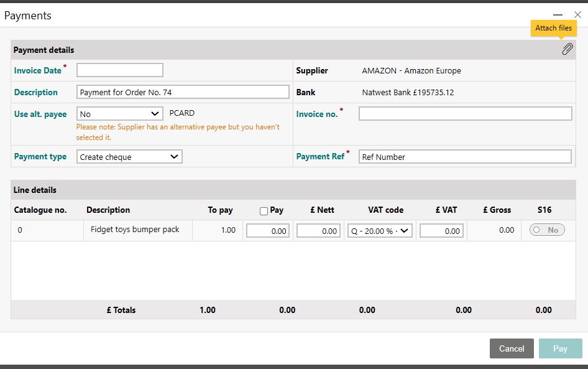Click the Payment details section header
This screenshot has width=588, height=369.
pos(44,50)
